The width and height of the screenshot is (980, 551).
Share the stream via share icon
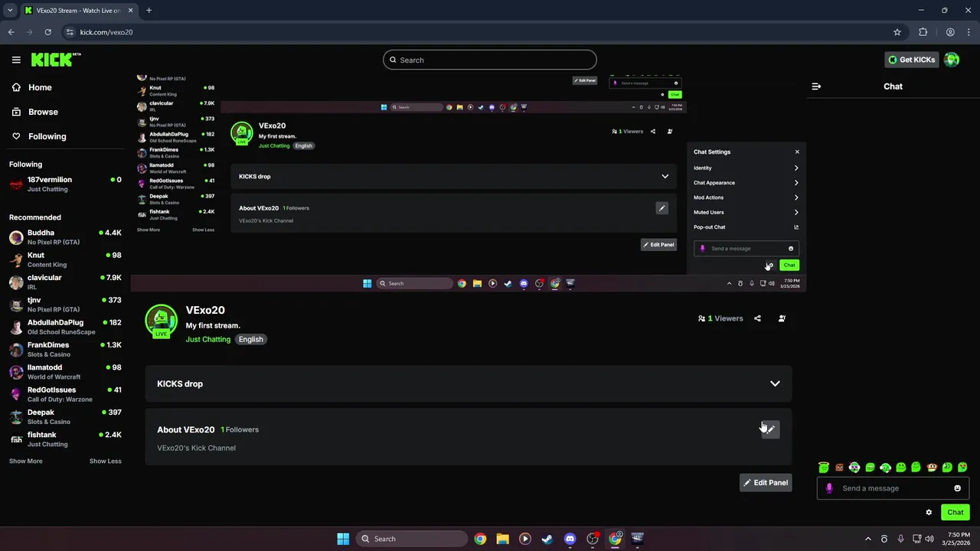[x=757, y=318]
